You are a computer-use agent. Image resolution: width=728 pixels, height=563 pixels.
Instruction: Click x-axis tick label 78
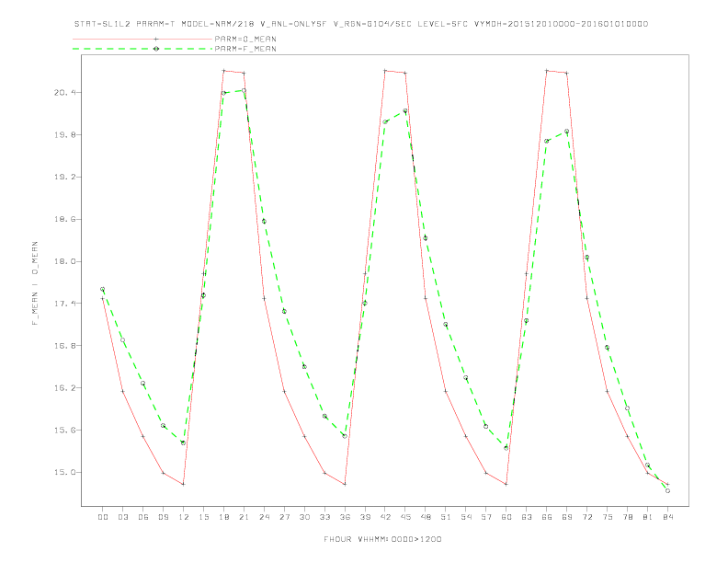click(627, 517)
